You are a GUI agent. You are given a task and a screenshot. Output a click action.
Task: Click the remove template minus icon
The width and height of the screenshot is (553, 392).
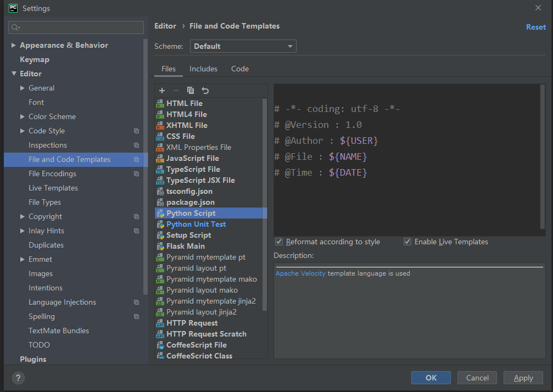[176, 91]
